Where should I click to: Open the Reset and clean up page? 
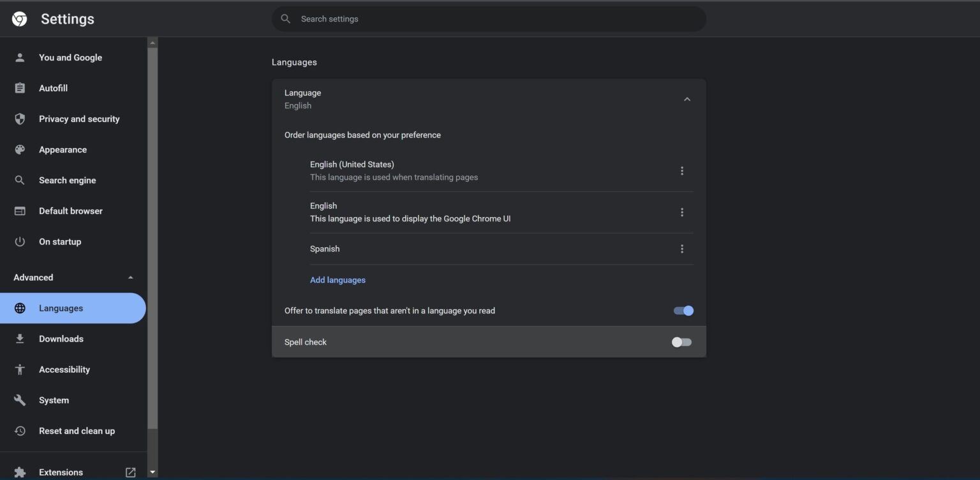click(20, 430)
